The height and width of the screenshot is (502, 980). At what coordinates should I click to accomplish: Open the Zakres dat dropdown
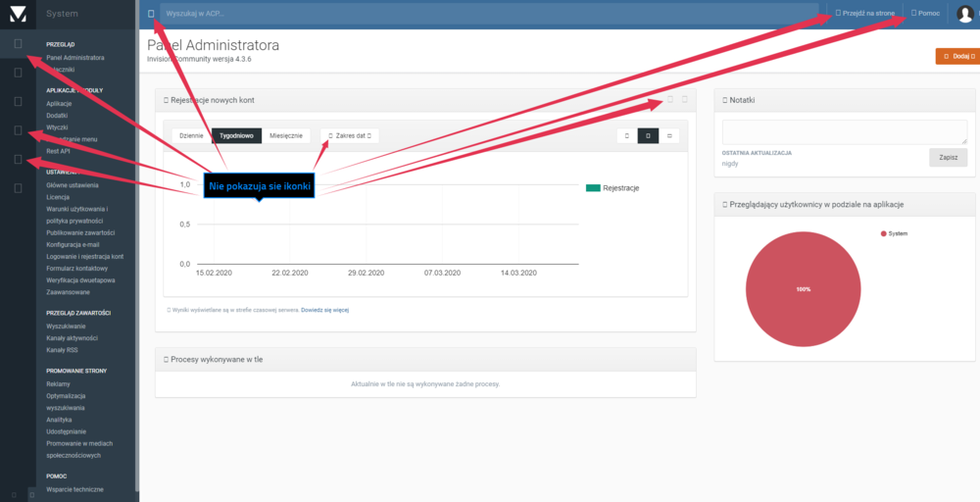350,135
